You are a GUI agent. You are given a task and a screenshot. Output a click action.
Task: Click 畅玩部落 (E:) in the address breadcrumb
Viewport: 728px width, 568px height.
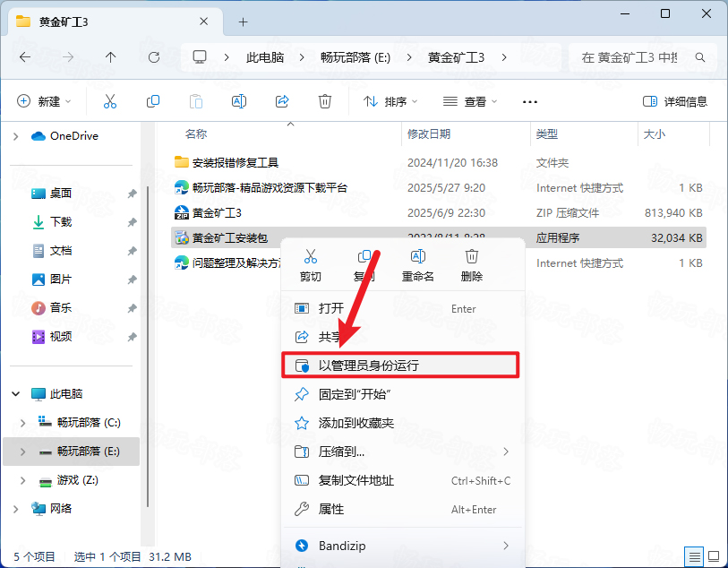click(355, 57)
